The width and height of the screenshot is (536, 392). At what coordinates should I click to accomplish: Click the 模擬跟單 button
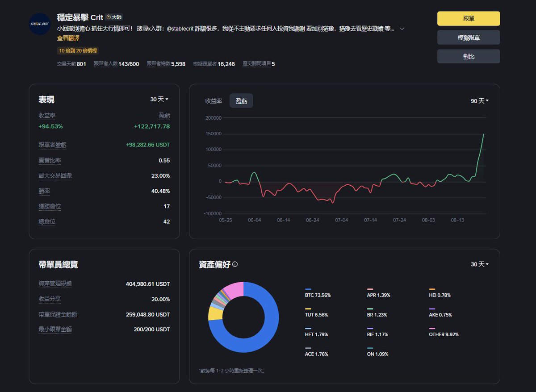point(469,38)
